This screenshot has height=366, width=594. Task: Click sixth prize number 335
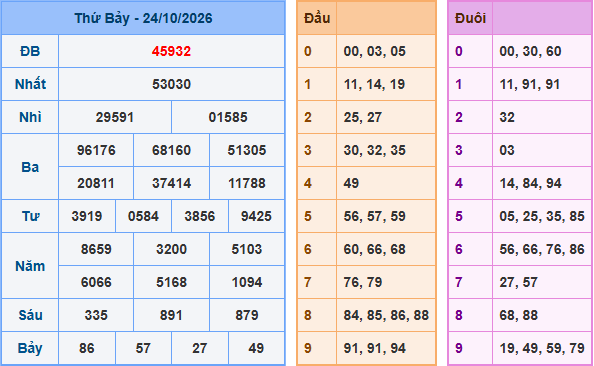96,315
